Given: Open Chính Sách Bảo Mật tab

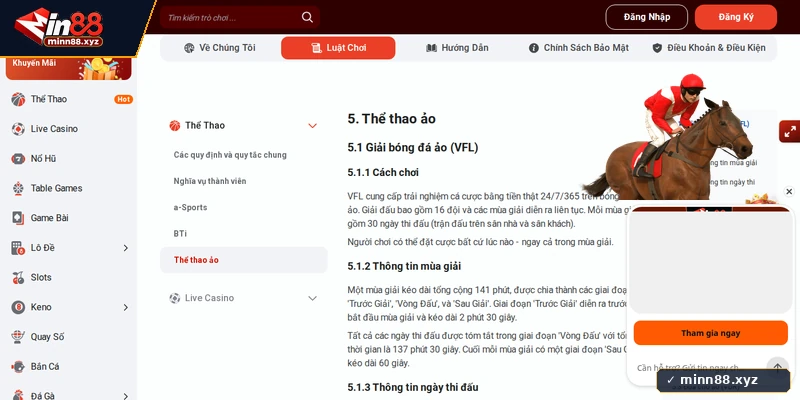Looking at the screenshot, I should click(579, 48).
